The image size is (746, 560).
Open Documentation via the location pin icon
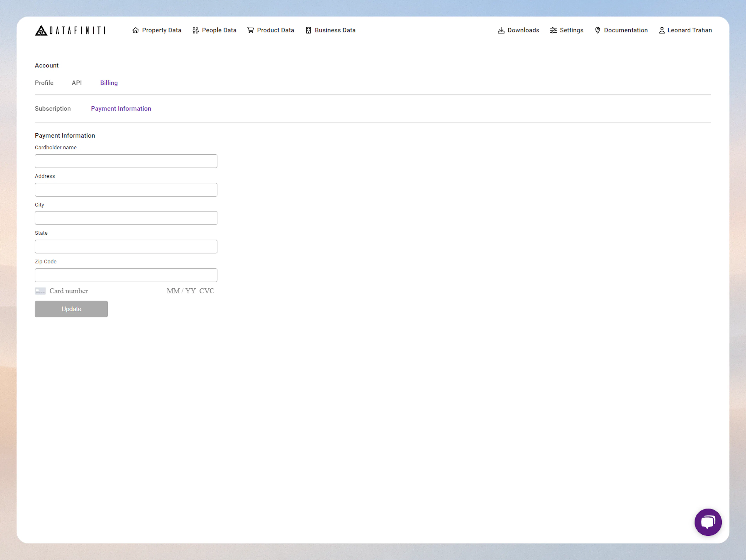point(598,30)
